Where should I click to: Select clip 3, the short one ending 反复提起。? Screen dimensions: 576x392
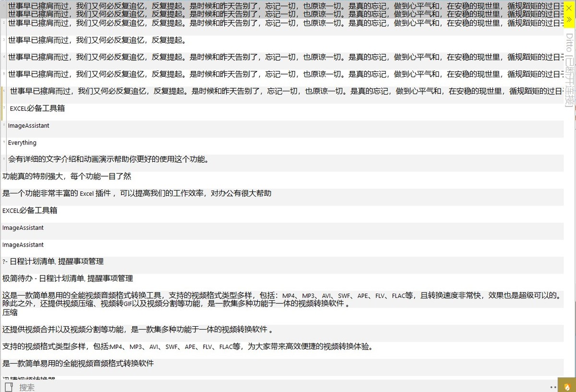click(282, 44)
